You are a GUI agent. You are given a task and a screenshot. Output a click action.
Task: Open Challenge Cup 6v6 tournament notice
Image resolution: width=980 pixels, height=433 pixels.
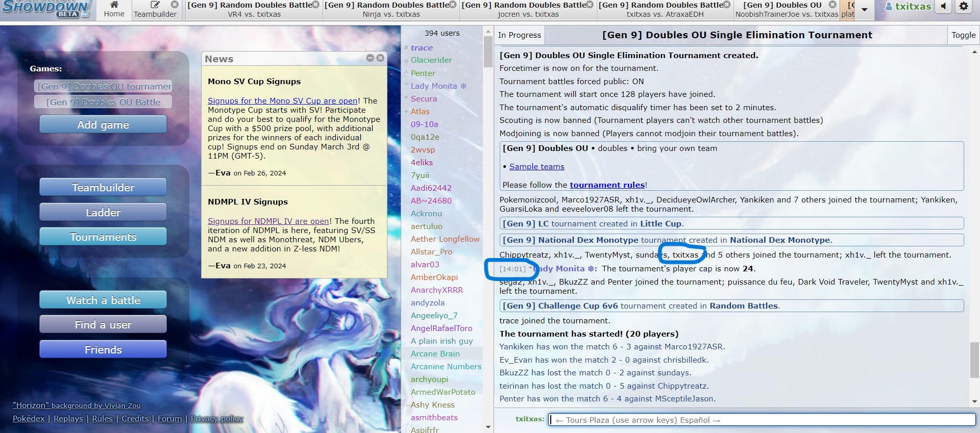[731, 306]
